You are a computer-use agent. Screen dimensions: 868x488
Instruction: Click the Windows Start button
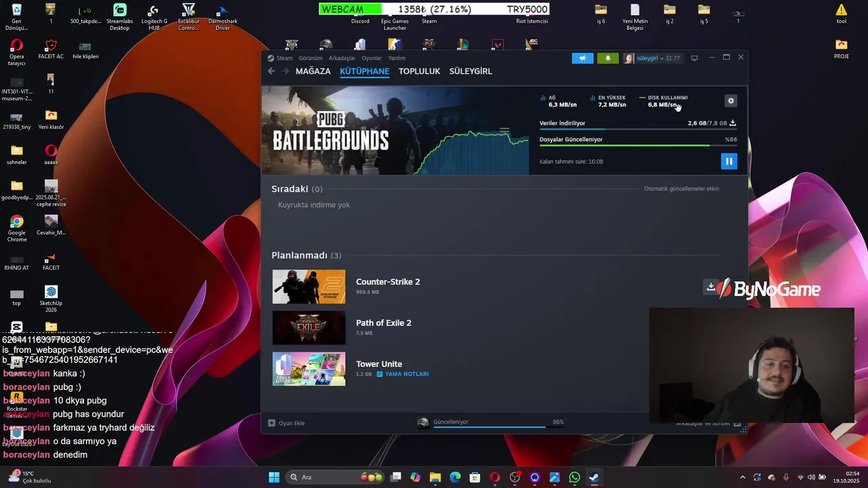click(x=274, y=477)
